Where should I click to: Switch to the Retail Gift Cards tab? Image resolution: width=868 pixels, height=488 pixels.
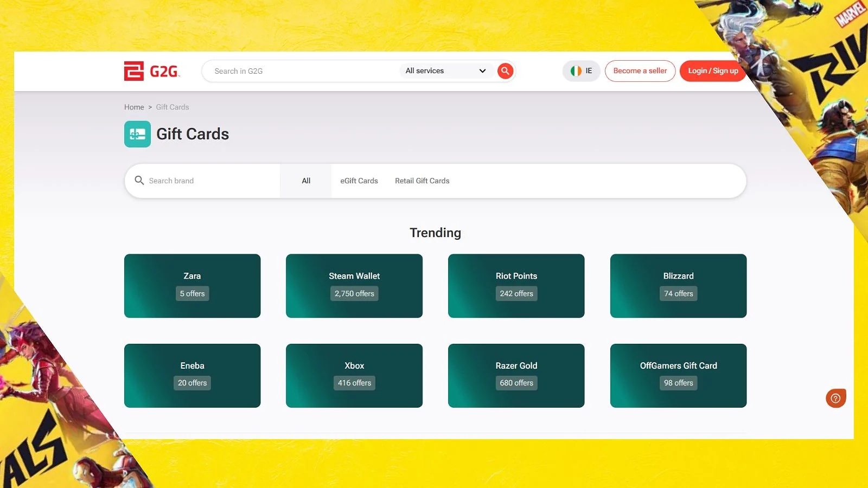coord(422,181)
